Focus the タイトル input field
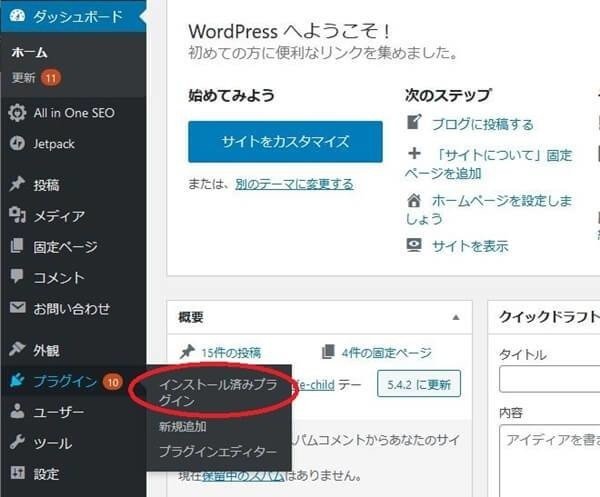Screen dimensions: 600x497 (x=549, y=379)
